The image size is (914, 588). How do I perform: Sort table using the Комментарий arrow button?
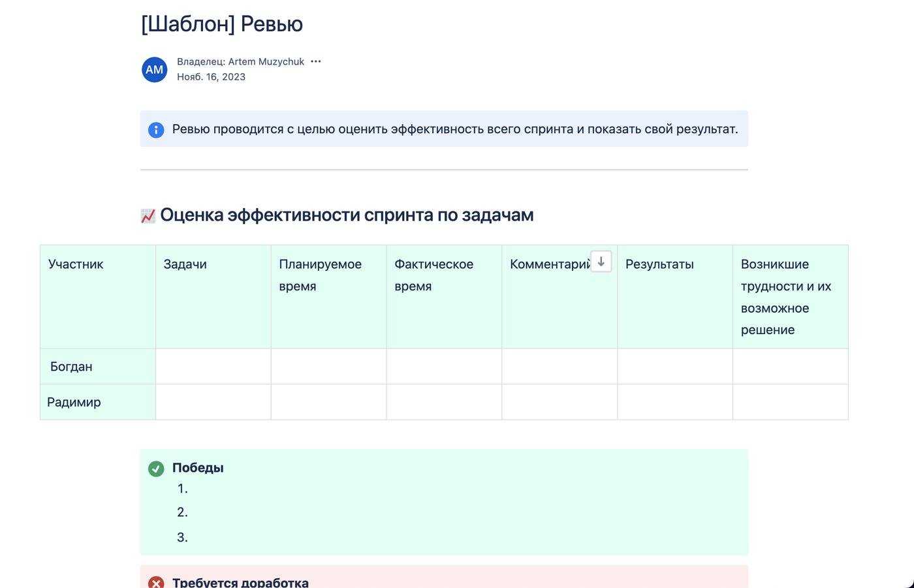point(601,262)
